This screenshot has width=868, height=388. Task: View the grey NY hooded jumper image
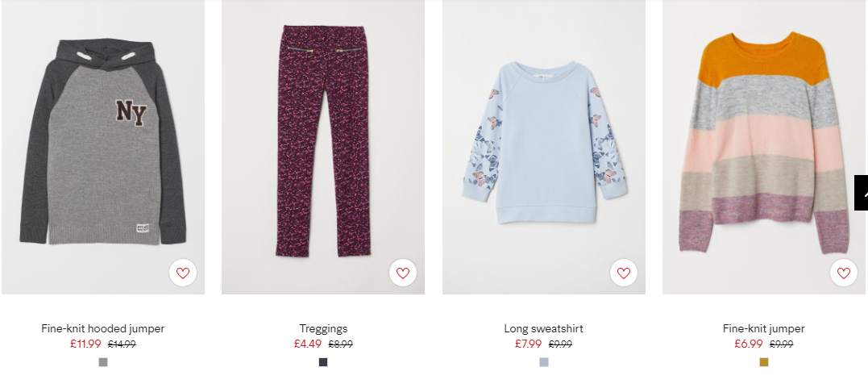[103, 147]
